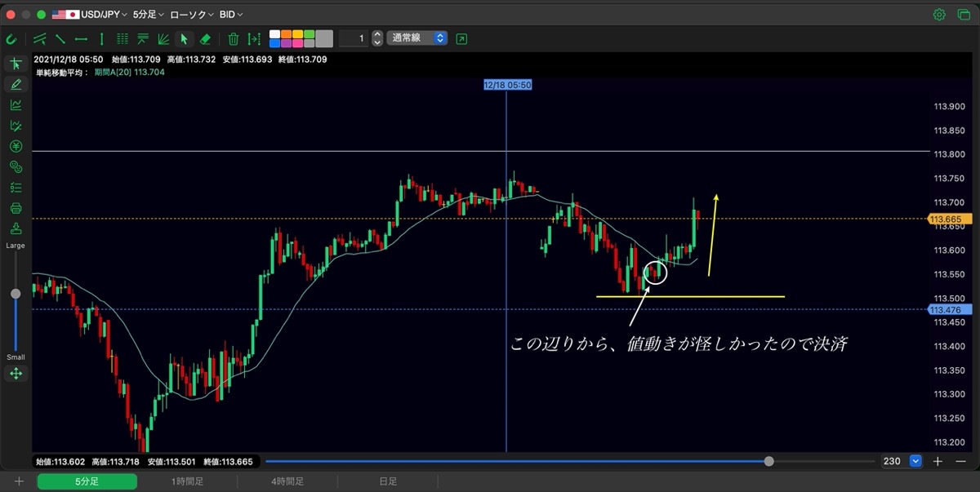
Task: Pick the orange color swatch
Action: (287, 34)
